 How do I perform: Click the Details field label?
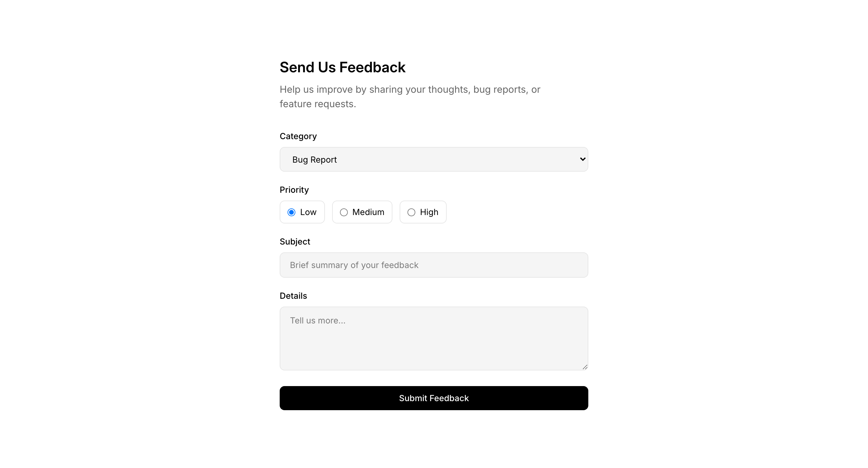[x=293, y=296]
